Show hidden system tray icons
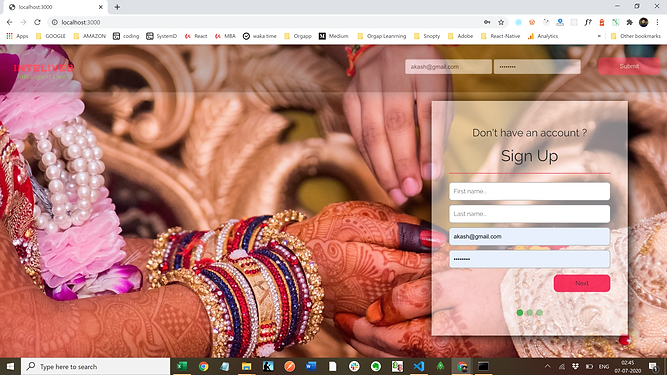667x375 pixels. click(547, 366)
